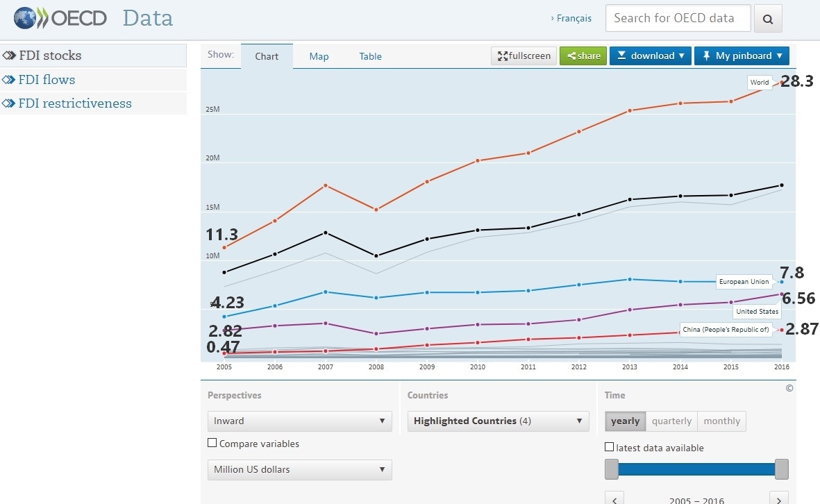Click the FDI restrictiveness indicator icon
The width and height of the screenshot is (820, 504).
point(9,103)
